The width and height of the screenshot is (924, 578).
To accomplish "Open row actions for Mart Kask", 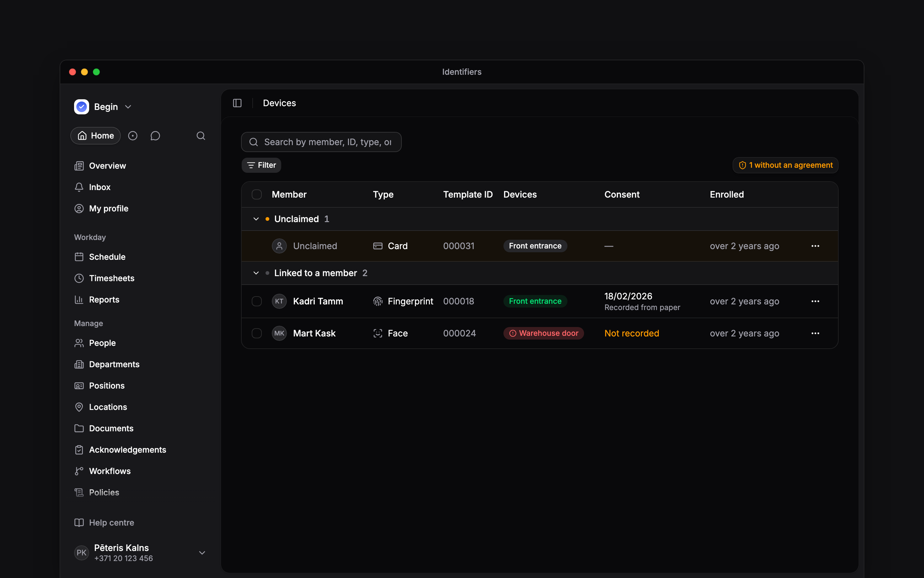I will [x=815, y=333].
